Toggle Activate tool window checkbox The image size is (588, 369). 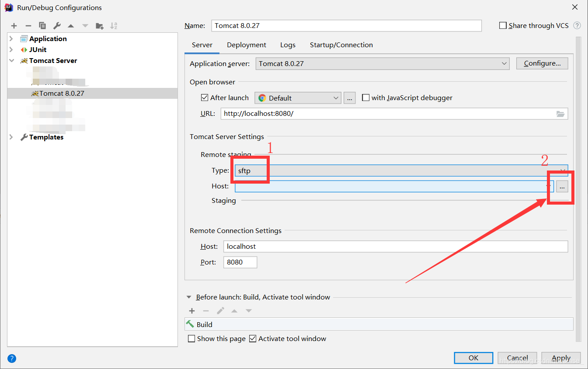253,338
